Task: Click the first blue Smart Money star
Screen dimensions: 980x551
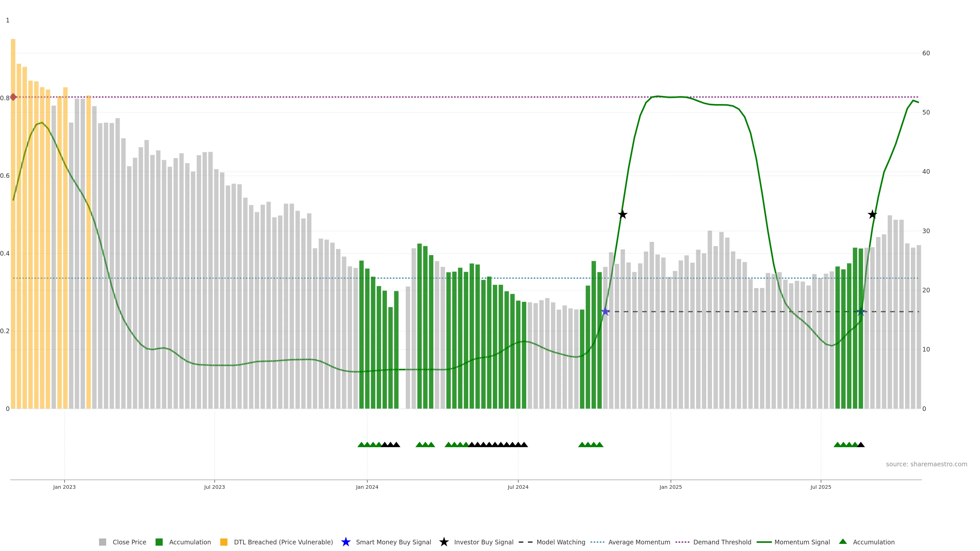Action: [605, 312]
